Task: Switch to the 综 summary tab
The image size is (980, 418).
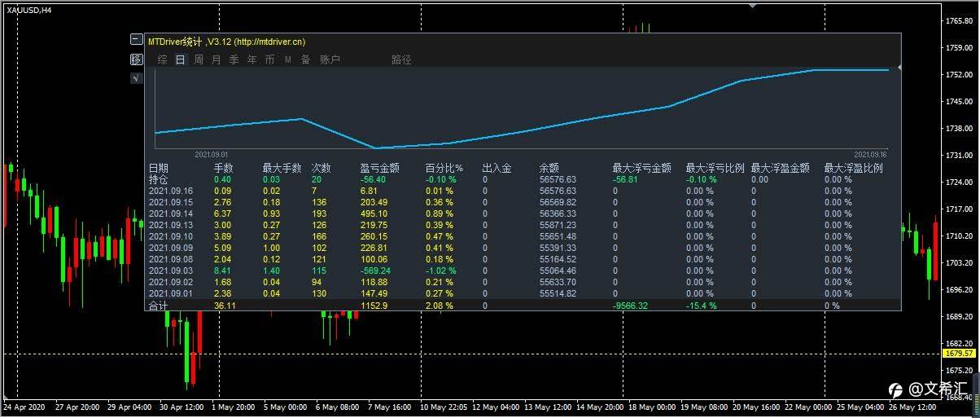Action: click(x=163, y=59)
